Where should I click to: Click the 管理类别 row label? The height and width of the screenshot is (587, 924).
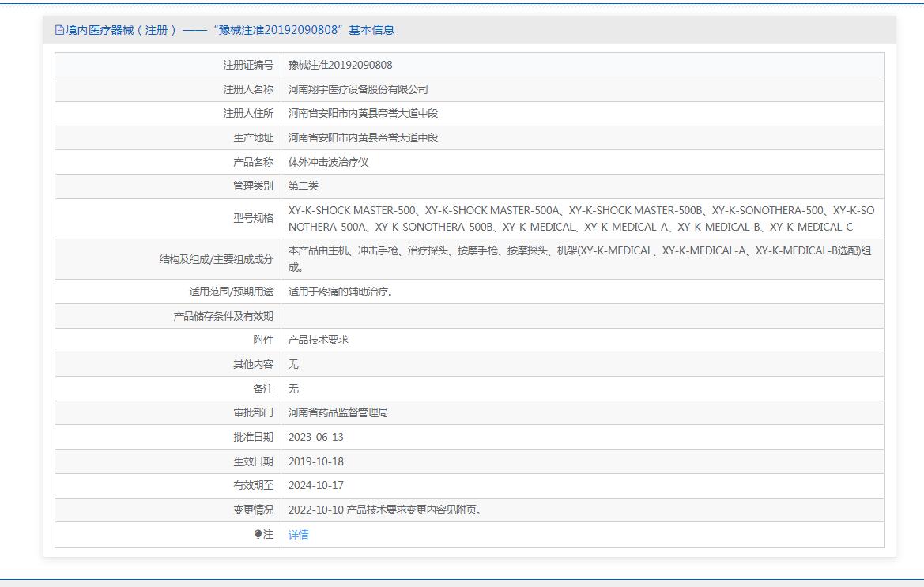click(254, 186)
